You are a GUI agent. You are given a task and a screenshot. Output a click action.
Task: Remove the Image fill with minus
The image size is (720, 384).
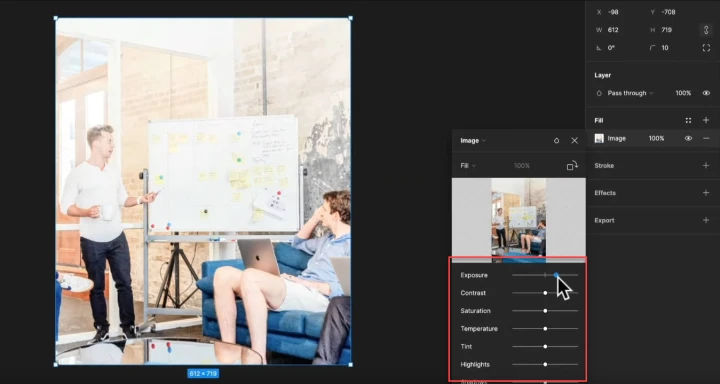pyautogui.click(x=706, y=138)
